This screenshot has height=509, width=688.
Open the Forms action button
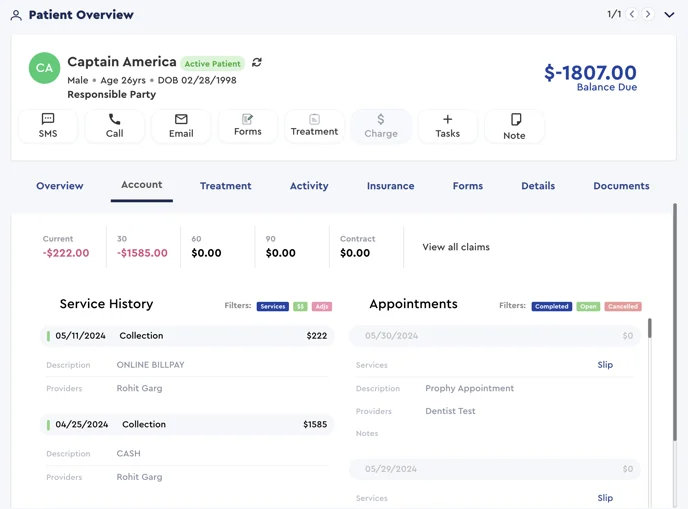tap(248, 126)
